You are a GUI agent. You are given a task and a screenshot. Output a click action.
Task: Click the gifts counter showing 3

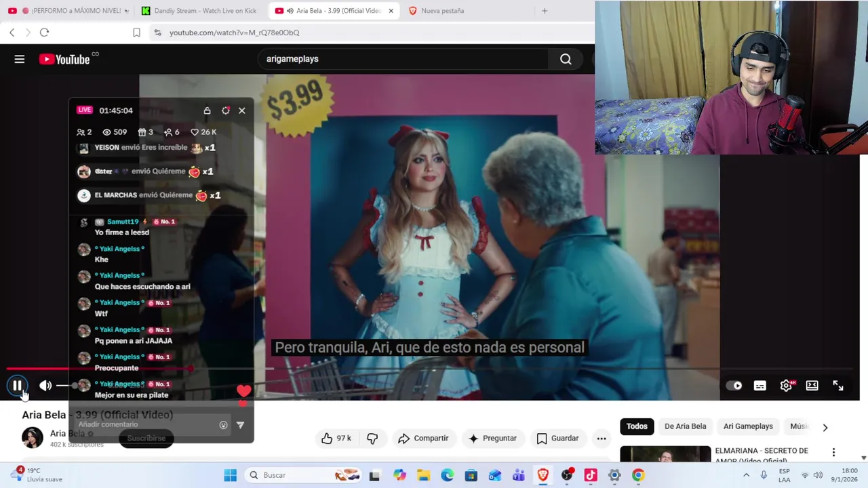[145, 132]
